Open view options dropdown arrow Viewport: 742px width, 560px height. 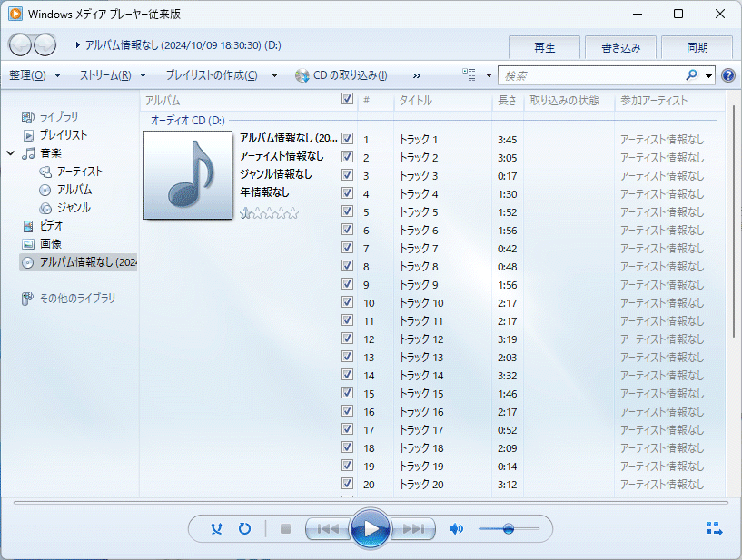[489, 75]
